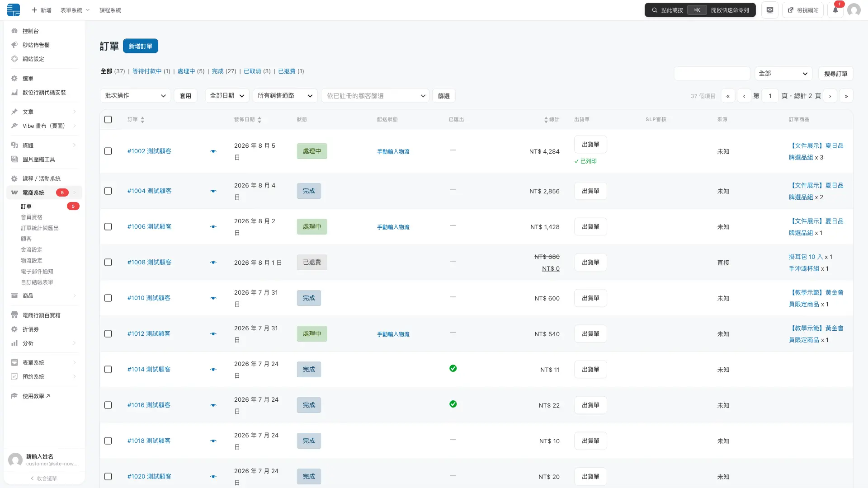Image resolution: width=868 pixels, height=488 pixels.
Task: Preview order #1014 with eye icon
Action: tap(213, 370)
